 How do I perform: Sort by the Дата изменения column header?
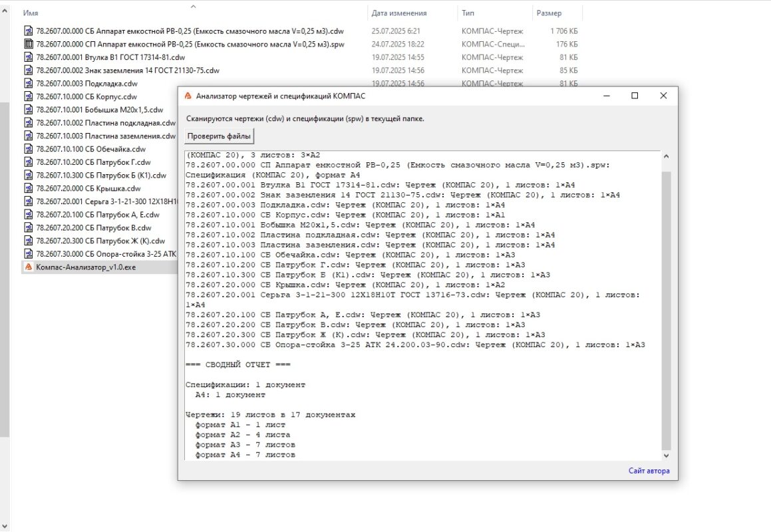click(398, 13)
